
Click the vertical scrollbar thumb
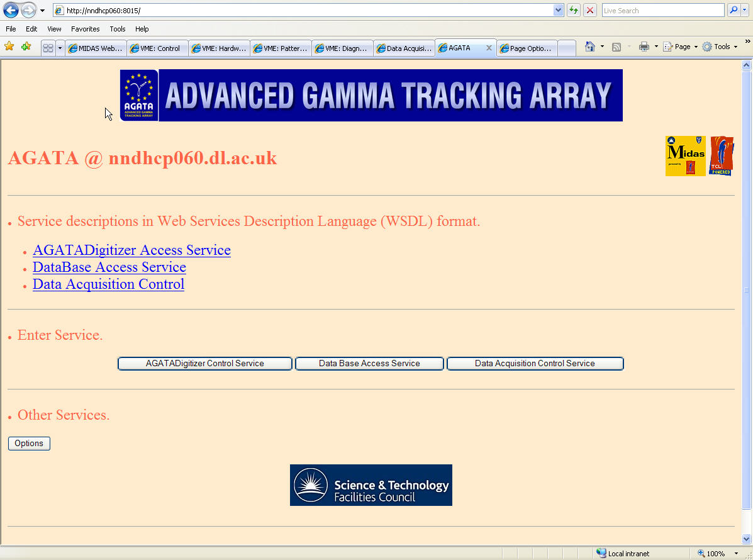coord(746,289)
